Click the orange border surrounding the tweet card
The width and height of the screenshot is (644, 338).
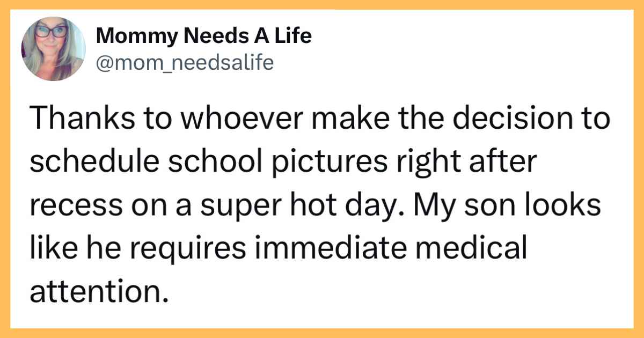(x=322, y=5)
